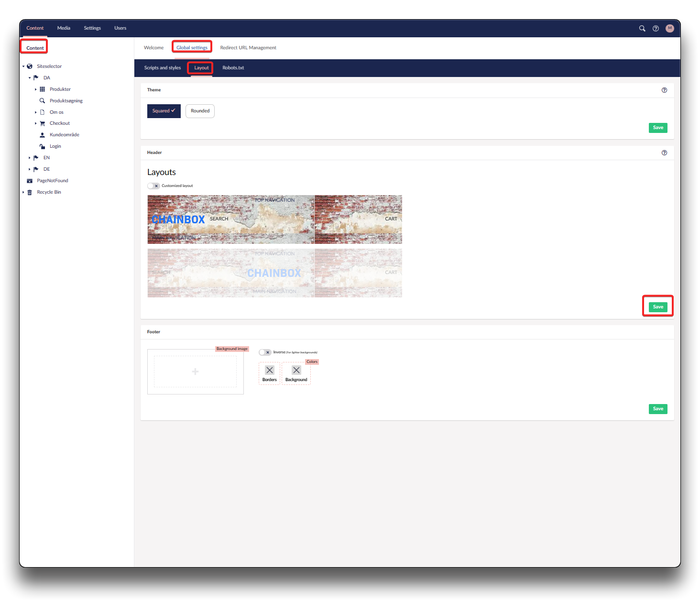Collapse the Siteselector root node
The image size is (700, 602).
point(23,66)
